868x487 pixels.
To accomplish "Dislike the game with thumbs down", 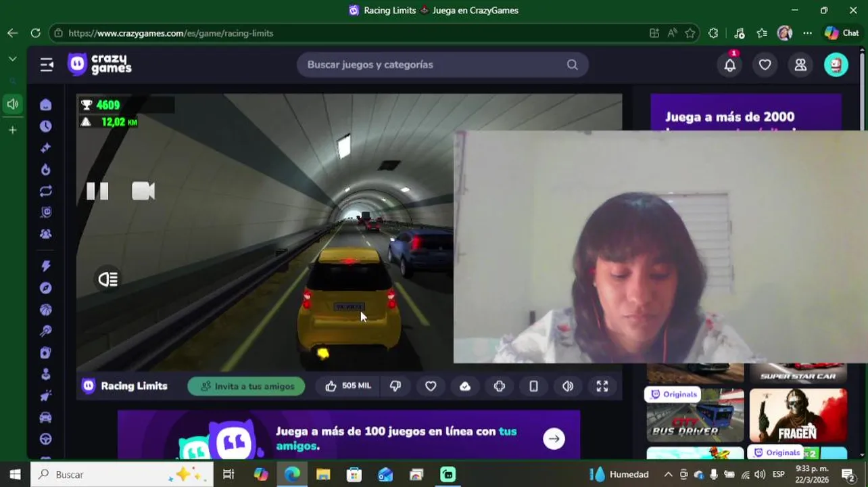I will coord(395,386).
